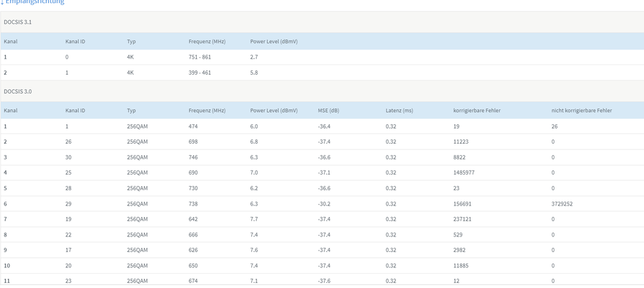644x288 pixels.
Task: Click Power Level header in DOCSIS 3.0 table
Action: pos(273,111)
